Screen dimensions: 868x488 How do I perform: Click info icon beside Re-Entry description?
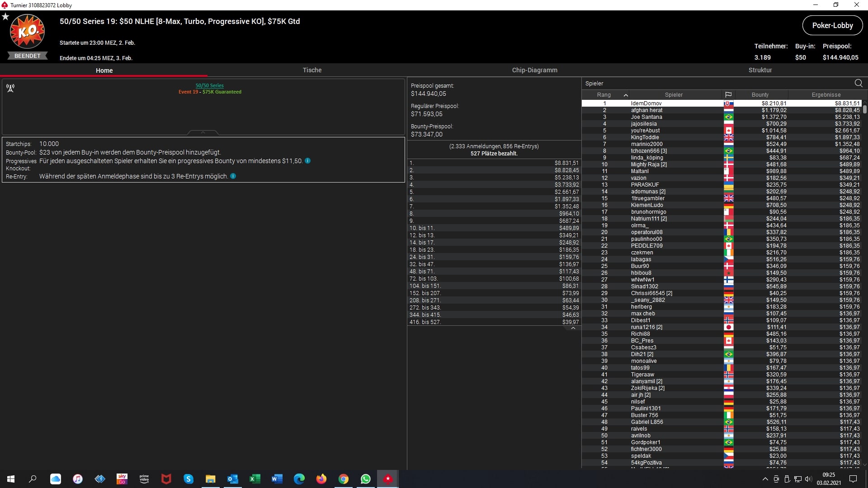(233, 176)
